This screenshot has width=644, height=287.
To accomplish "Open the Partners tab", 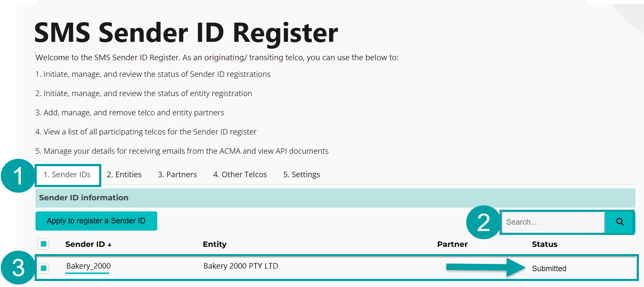I will tap(177, 174).
